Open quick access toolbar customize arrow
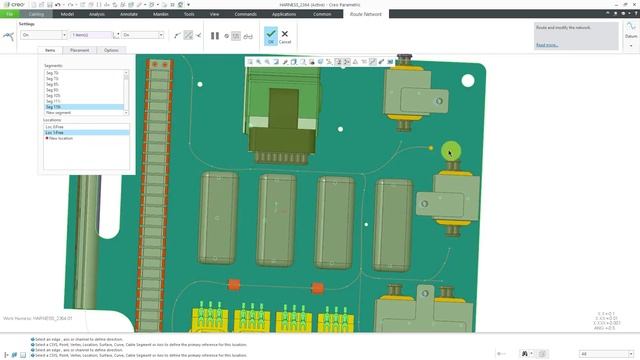 (x=188, y=4)
